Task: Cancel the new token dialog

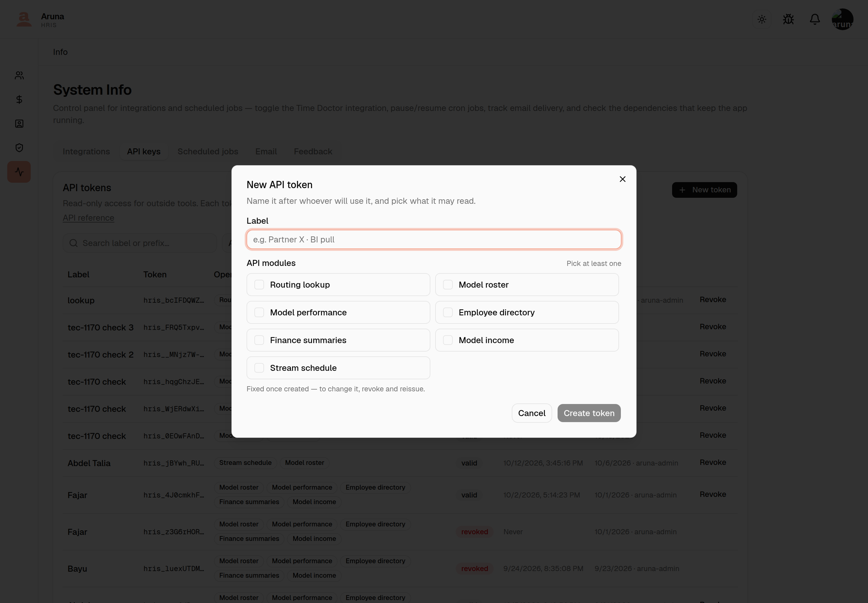Action: pos(531,413)
